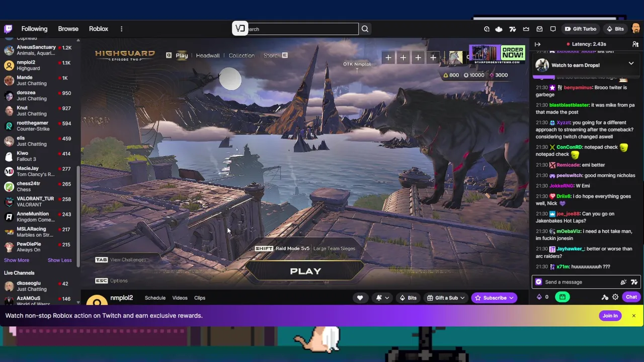The width and height of the screenshot is (644, 362).
Task: Click the Bits button in the top bar
Action: [615, 29]
